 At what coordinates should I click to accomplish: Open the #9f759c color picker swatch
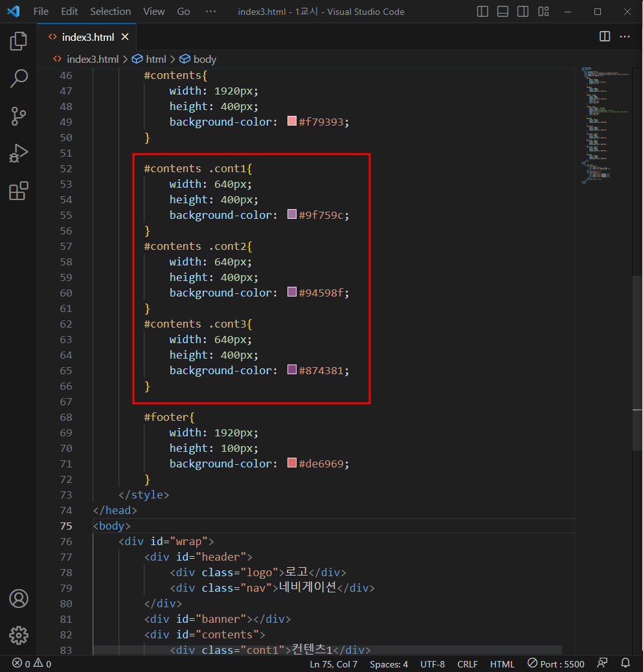292,214
